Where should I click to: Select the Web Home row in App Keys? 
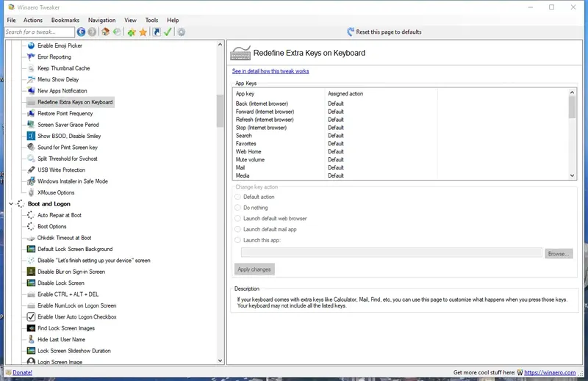tap(401, 152)
